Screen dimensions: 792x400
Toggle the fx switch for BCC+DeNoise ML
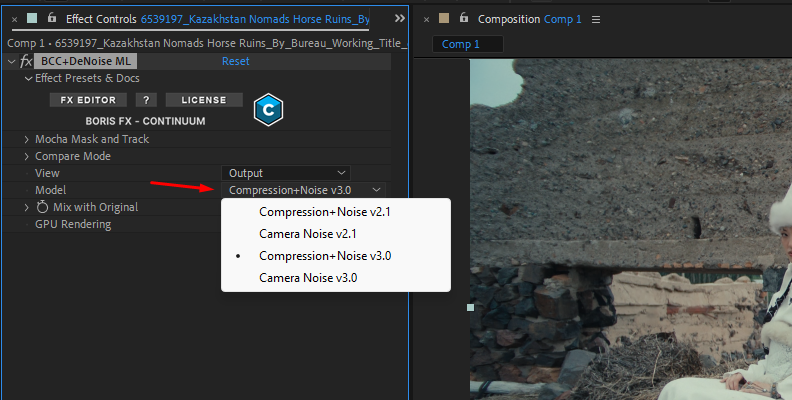[x=26, y=61]
